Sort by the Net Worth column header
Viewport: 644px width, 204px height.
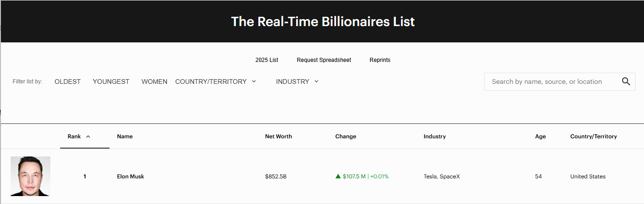[278, 136]
